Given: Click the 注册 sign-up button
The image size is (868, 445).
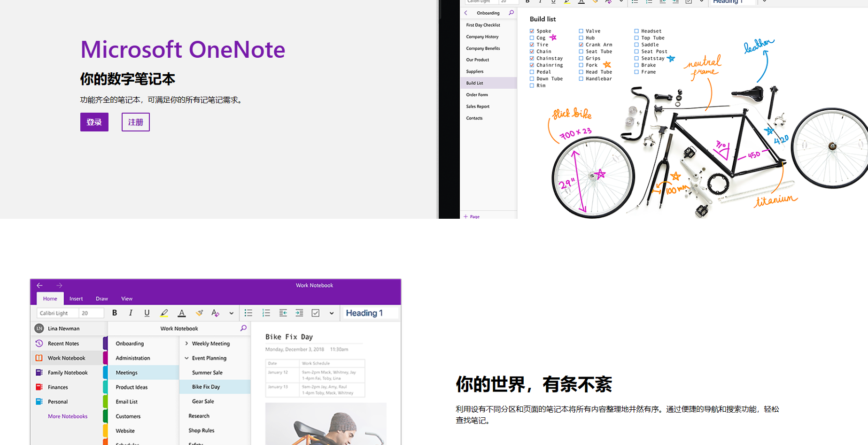Looking at the screenshot, I should (x=136, y=122).
